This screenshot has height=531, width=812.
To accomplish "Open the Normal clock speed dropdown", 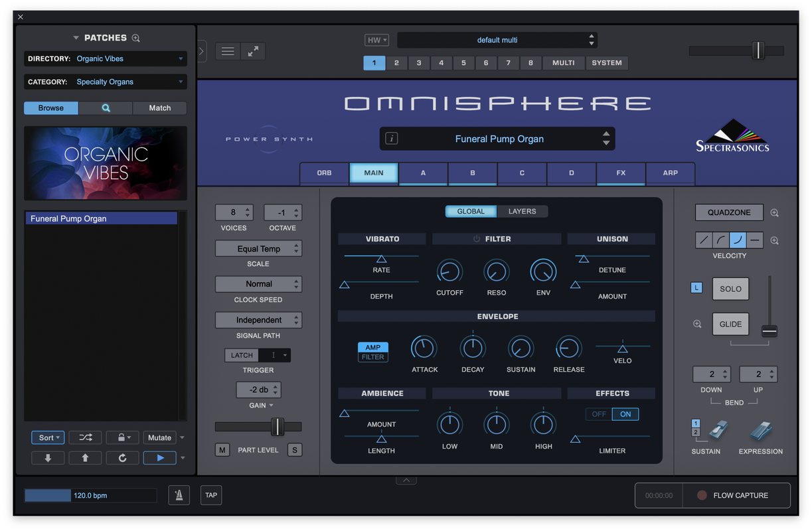I will pyautogui.click(x=258, y=284).
